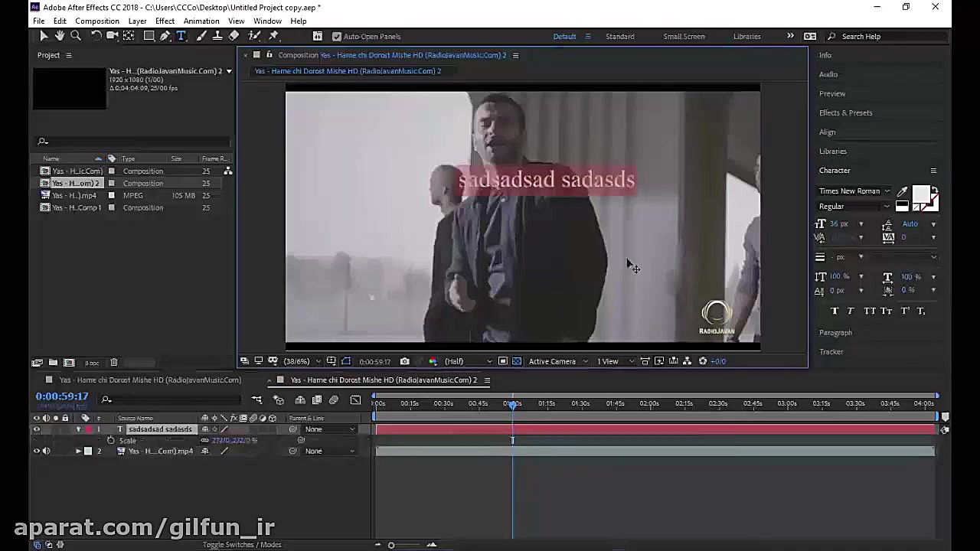Apply Faux Bold in Character panel
The width and height of the screenshot is (980, 551).
pyautogui.click(x=835, y=311)
